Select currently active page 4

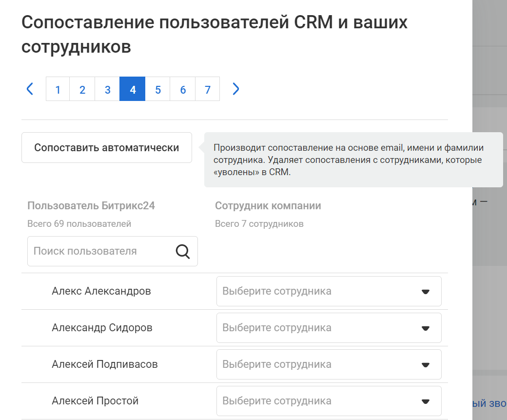(132, 89)
